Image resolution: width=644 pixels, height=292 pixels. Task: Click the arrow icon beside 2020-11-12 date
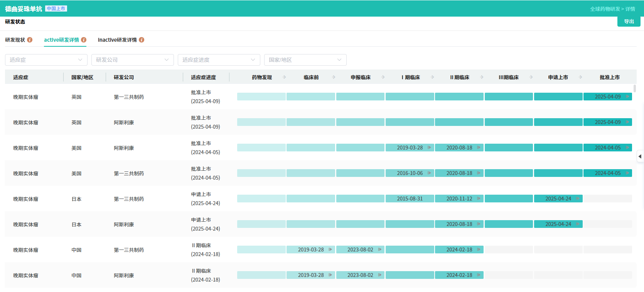click(x=479, y=199)
